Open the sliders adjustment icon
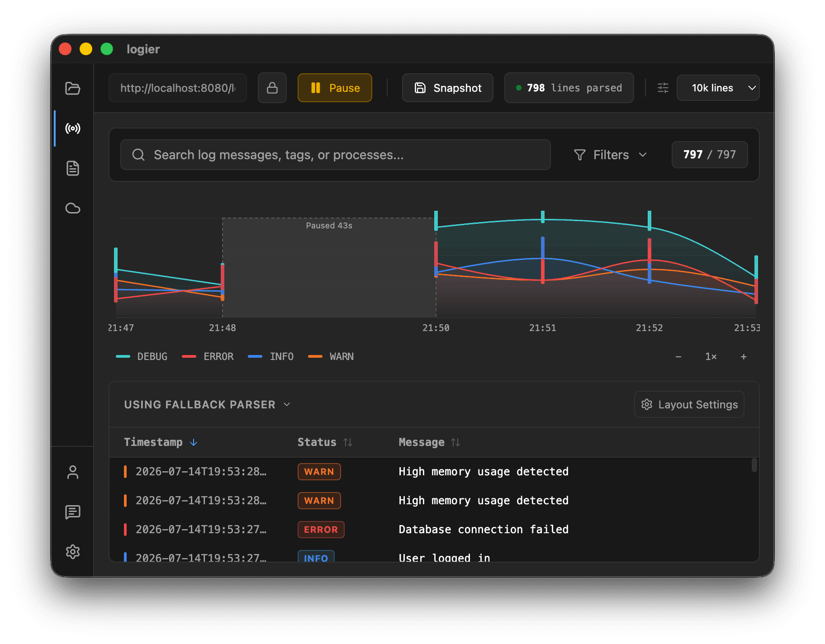825x644 pixels. [663, 88]
